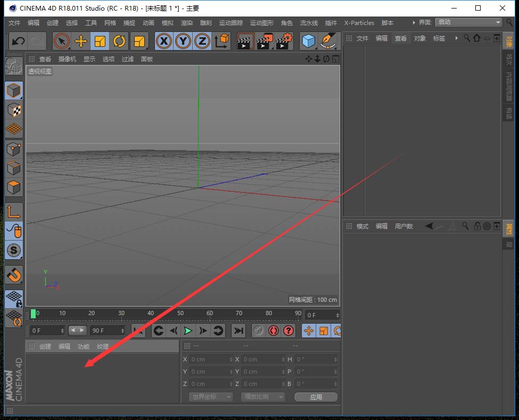Toggle the X axis lock
Image resolution: width=519 pixels, height=420 pixels.
(x=164, y=41)
